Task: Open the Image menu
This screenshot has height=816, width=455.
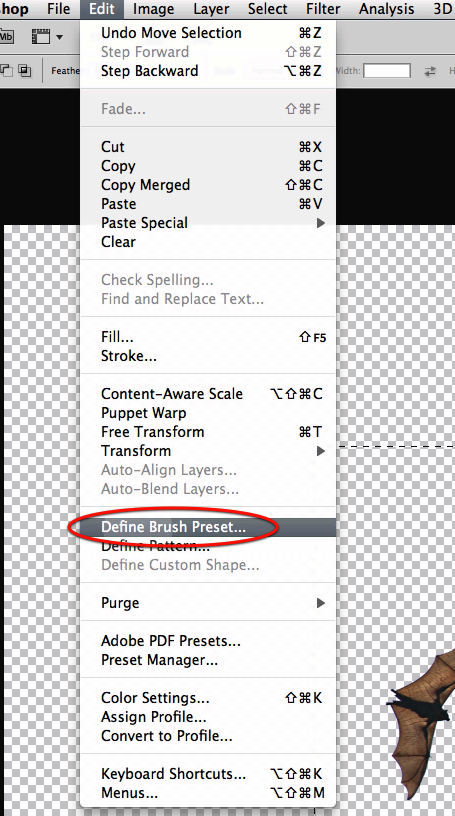Action: pos(154,9)
